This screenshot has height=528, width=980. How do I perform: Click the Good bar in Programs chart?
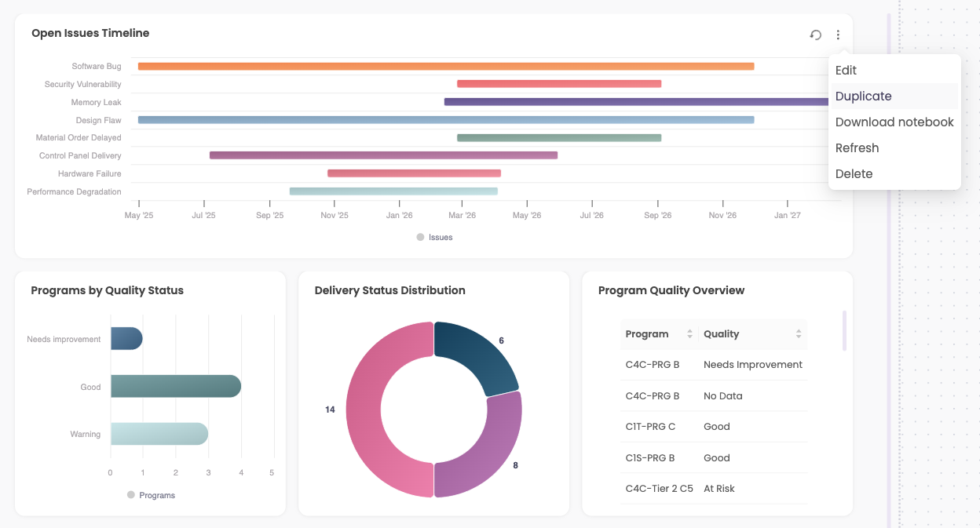click(175, 386)
